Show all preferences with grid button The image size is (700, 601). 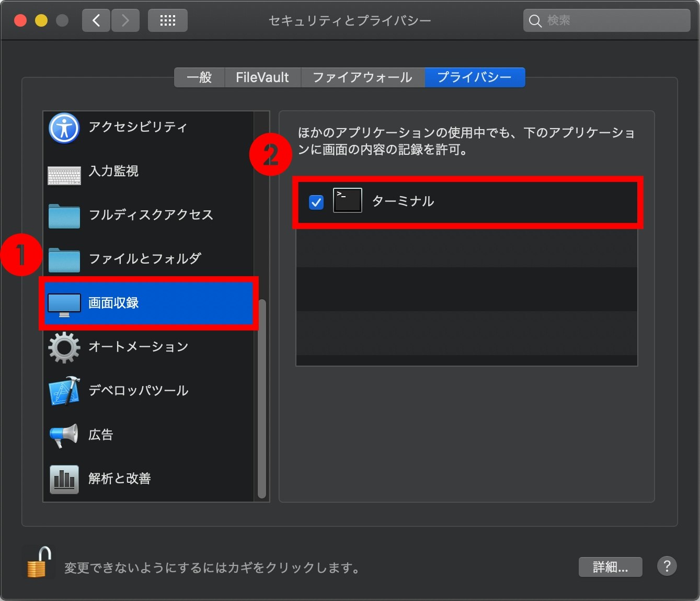pos(167,20)
